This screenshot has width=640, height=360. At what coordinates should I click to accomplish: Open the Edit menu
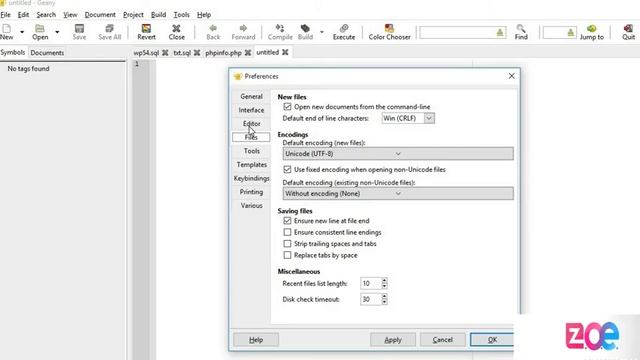click(23, 15)
